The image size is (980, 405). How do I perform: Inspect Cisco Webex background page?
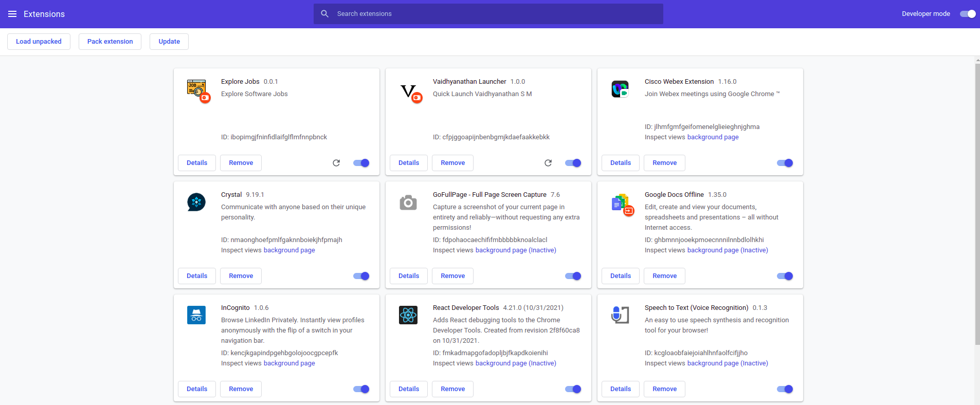(x=713, y=137)
